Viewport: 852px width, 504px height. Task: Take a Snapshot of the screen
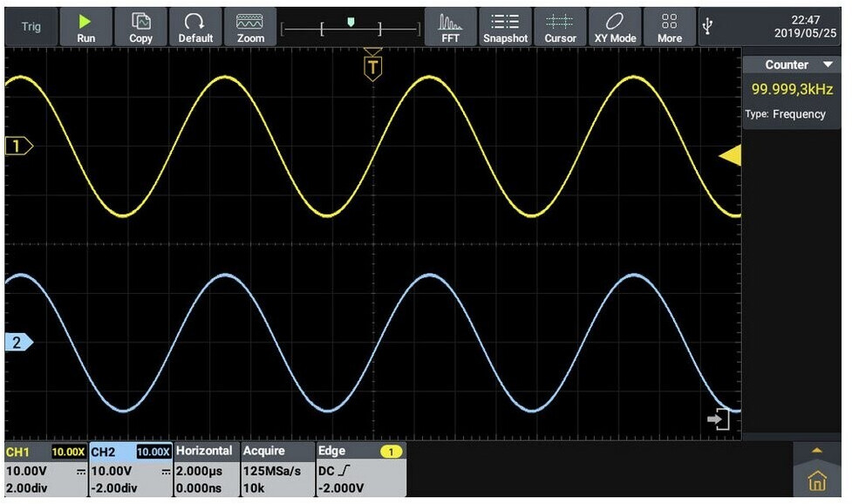505,26
